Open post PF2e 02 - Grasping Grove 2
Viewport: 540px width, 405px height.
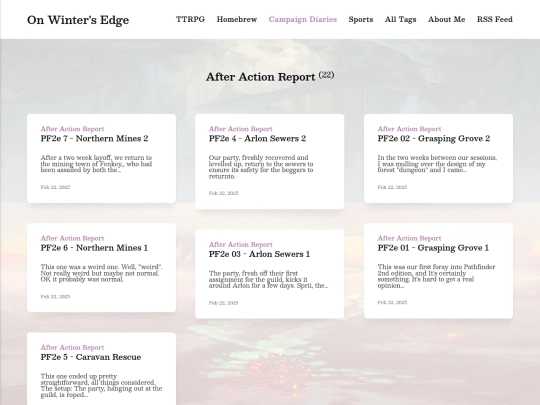pos(434,139)
